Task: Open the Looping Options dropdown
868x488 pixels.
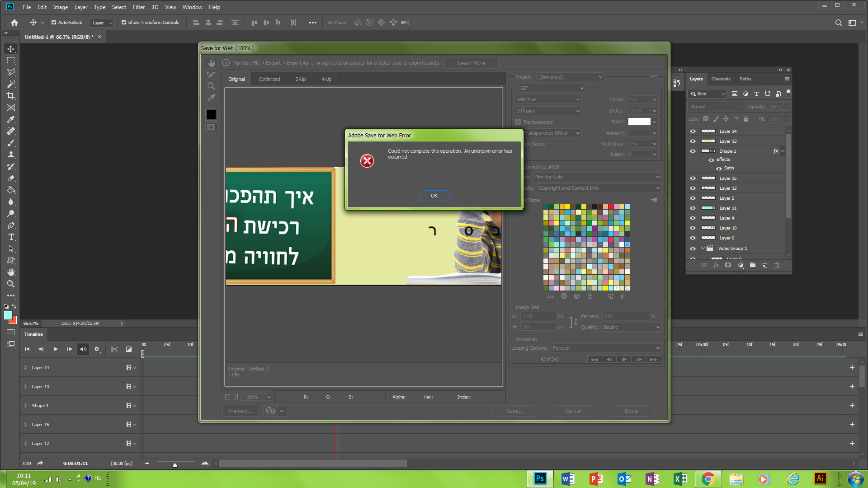Action: 606,348
